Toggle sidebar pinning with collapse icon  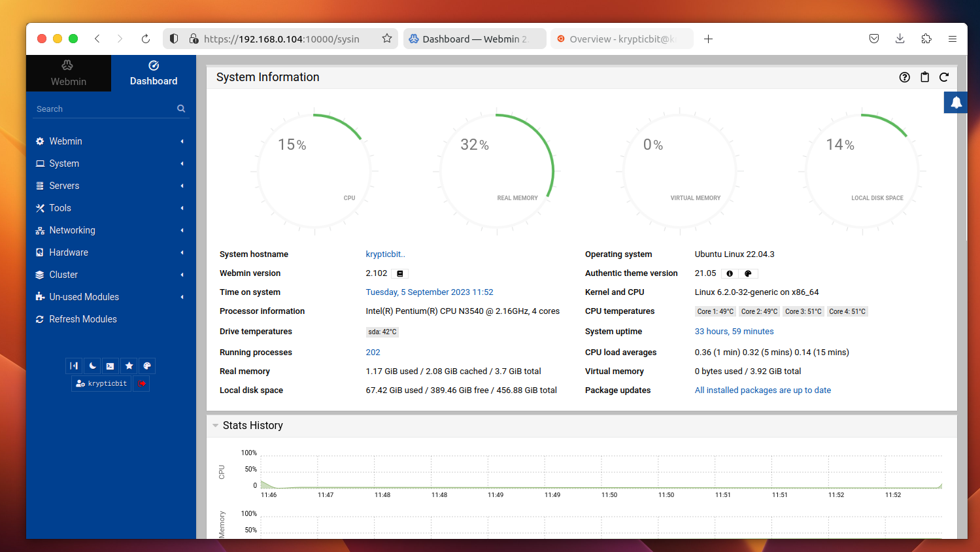coord(74,366)
